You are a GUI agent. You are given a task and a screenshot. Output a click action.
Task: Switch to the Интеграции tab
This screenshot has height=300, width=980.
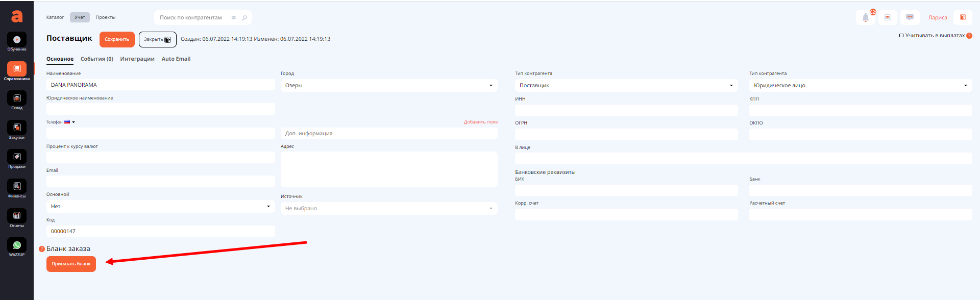tap(137, 59)
